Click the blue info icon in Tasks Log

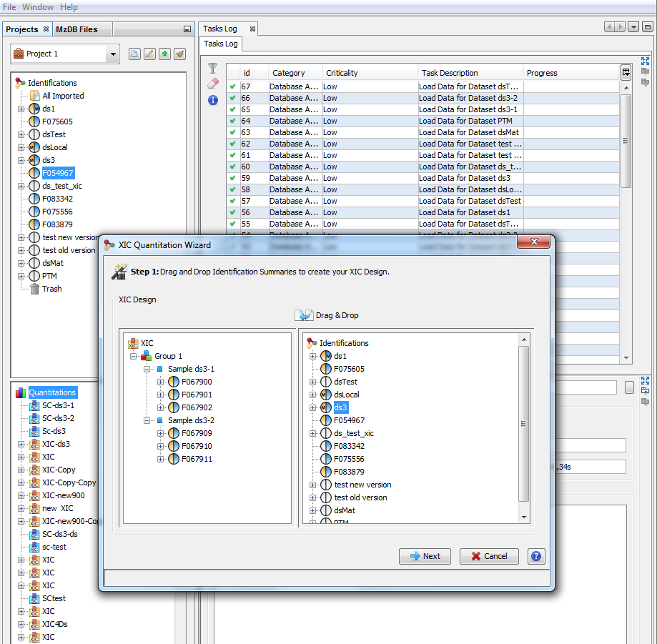click(x=212, y=100)
